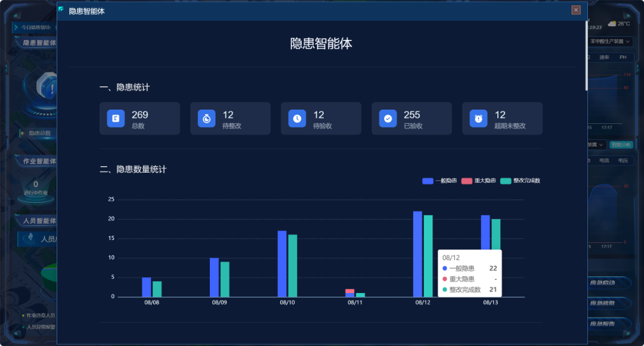Screen dimensions: 644x346
Task: Click the 一、隐患统计 section heading
Action: coord(125,88)
